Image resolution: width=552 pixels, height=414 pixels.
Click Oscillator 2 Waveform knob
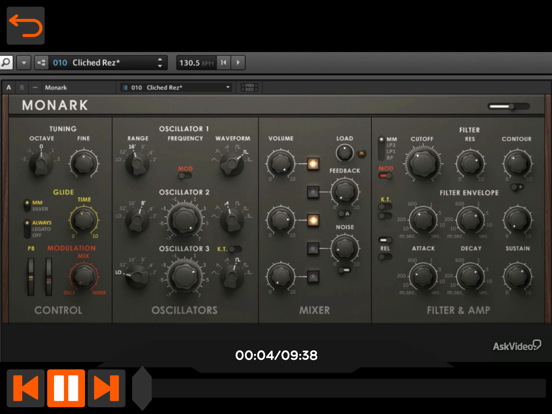(232, 220)
